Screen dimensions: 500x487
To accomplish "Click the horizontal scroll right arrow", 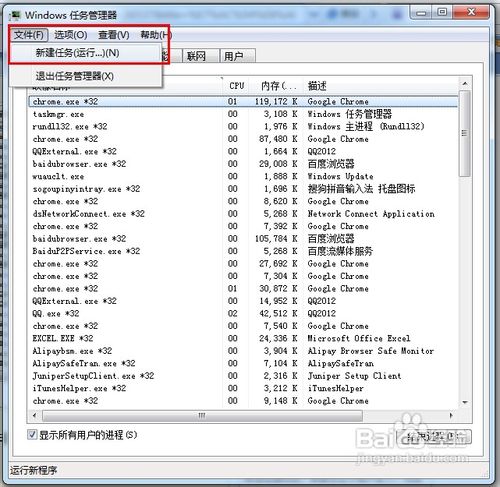I will (x=451, y=416).
